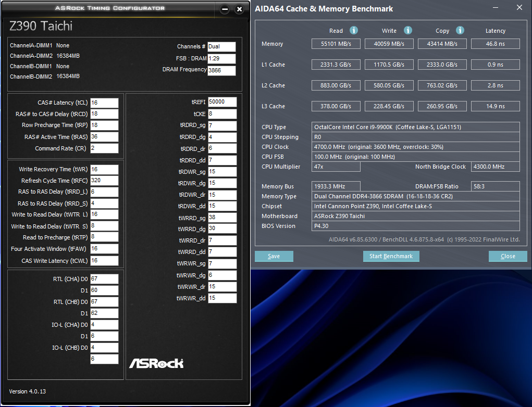This screenshot has height=407, width=532.
Task: Click Memory Latency value 46.8 ns
Action: [496, 44]
